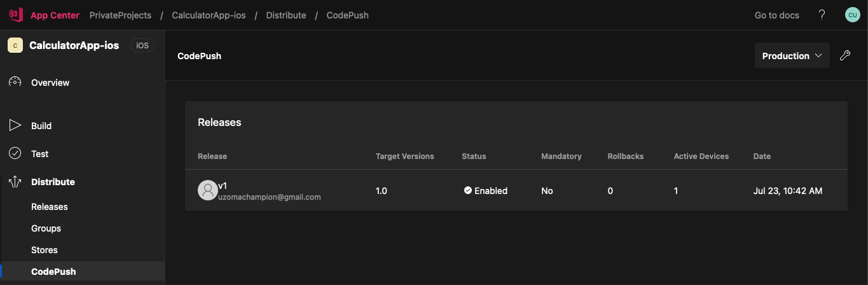Click the Overview gauge icon
This screenshot has width=868, height=285.
15,82
